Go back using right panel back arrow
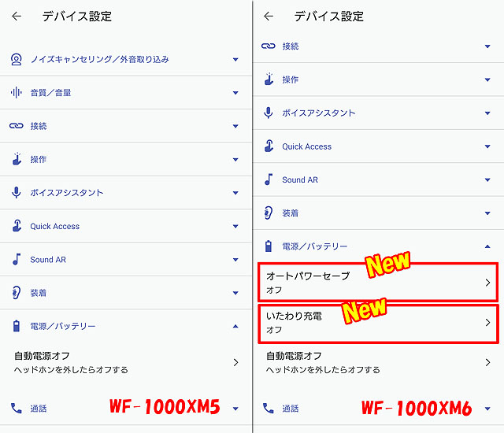This screenshot has height=433, width=504. [x=269, y=16]
